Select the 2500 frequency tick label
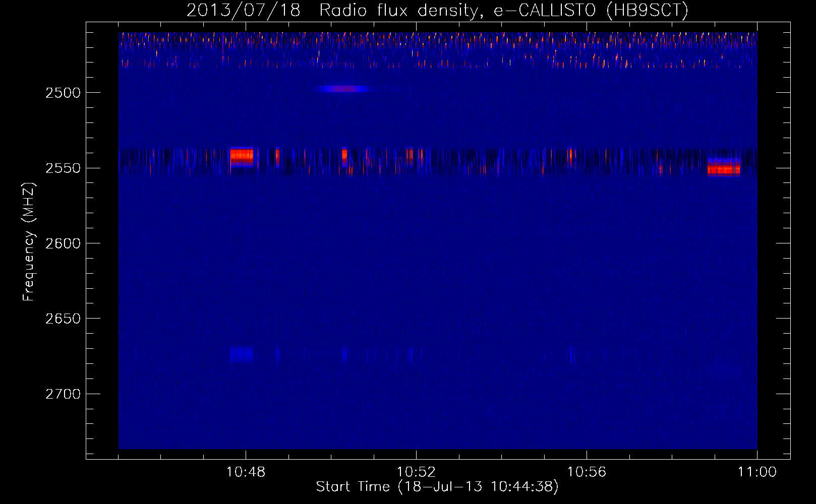The image size is (816, 504). (63, 93)
